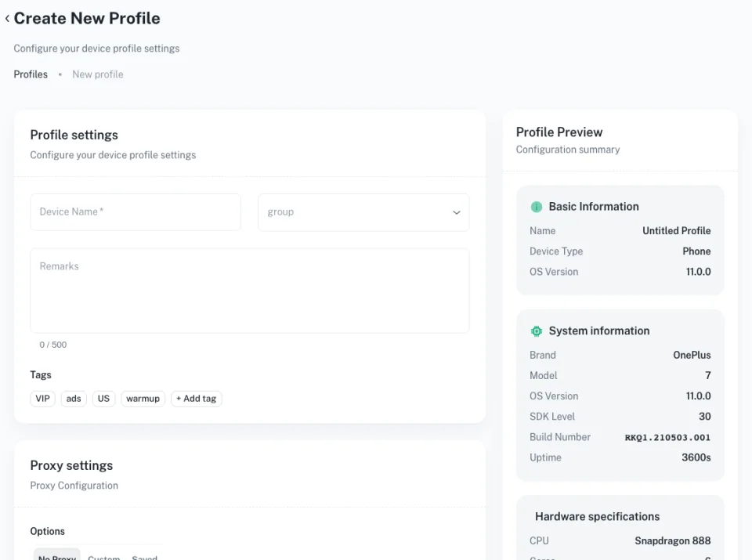Viewport: 752px width, 560px height.
Task: Click the SDK Level value 30
Action: [x=704, y=417]
